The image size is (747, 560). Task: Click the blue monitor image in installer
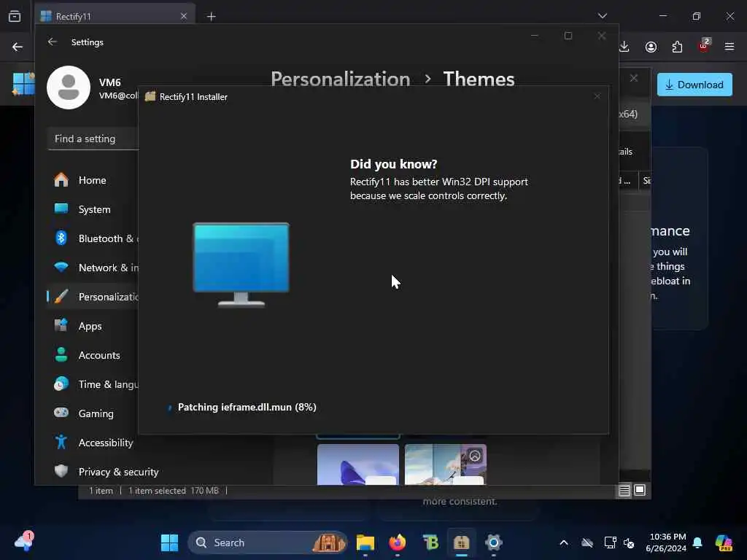tap(241, 265)
